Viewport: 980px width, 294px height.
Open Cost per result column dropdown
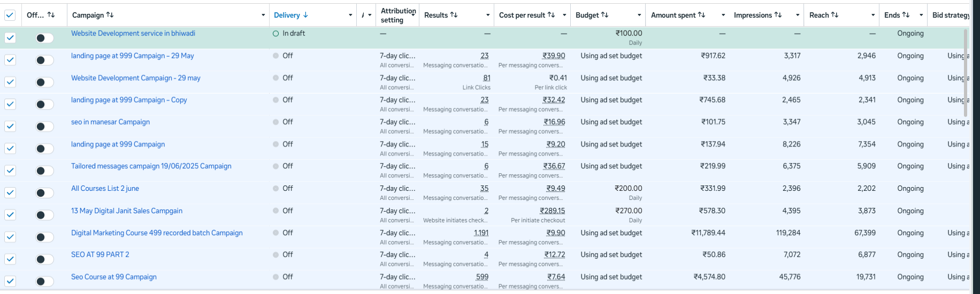(564, 15)
